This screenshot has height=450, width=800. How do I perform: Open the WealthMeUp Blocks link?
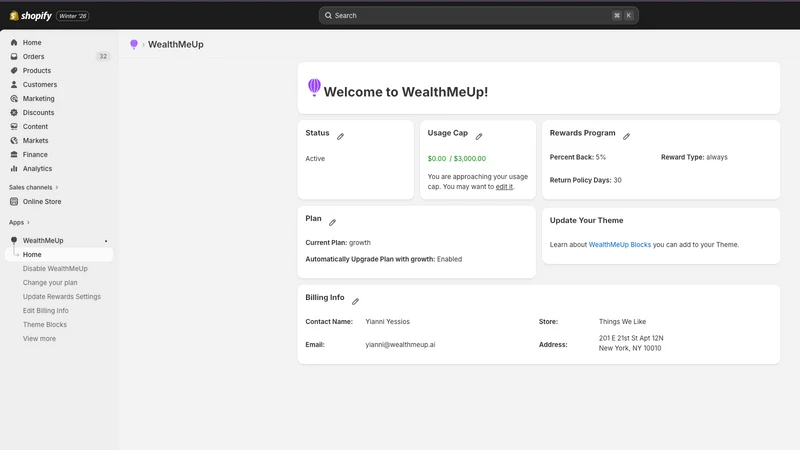click(619, 245)
